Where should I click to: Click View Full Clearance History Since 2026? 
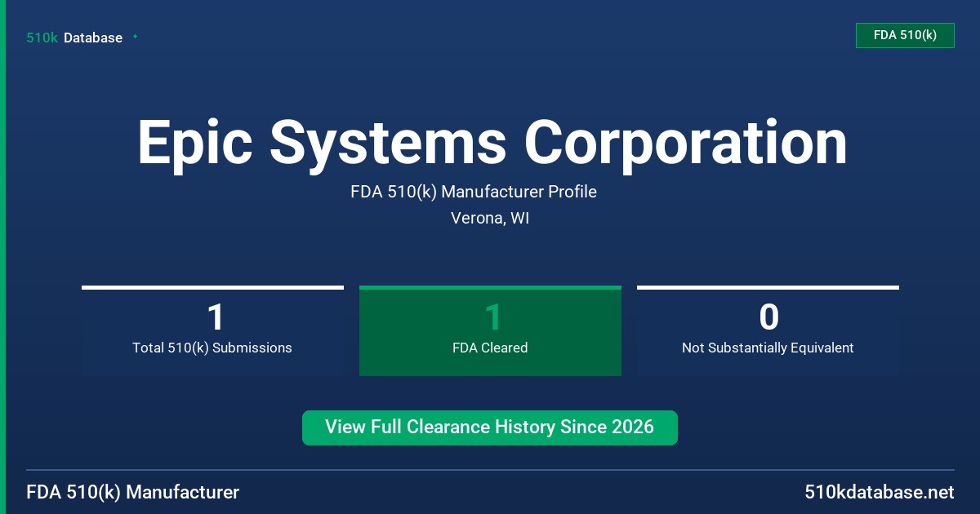tap(490, 428)
